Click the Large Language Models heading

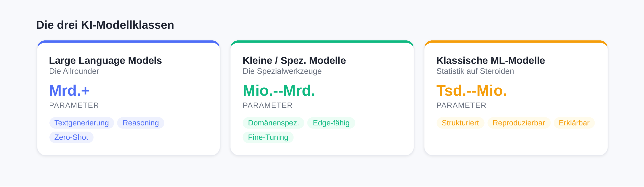coord(105,60)
